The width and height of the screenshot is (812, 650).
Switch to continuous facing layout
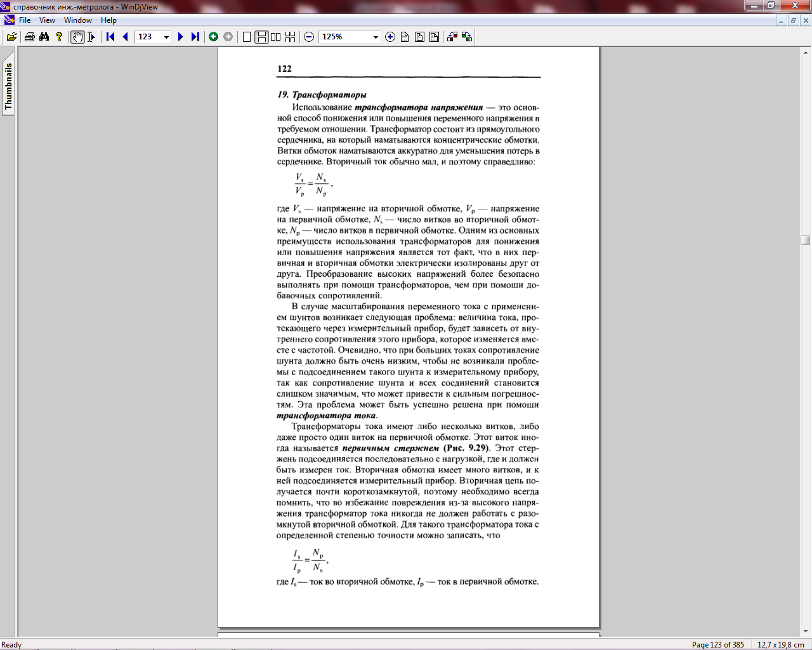click(291, 37)
